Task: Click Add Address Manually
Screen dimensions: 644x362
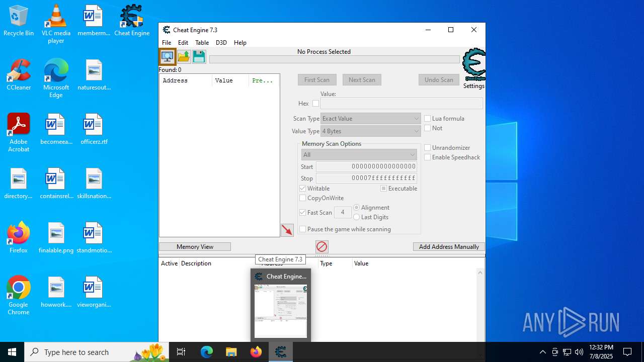Action: (449, 247)
